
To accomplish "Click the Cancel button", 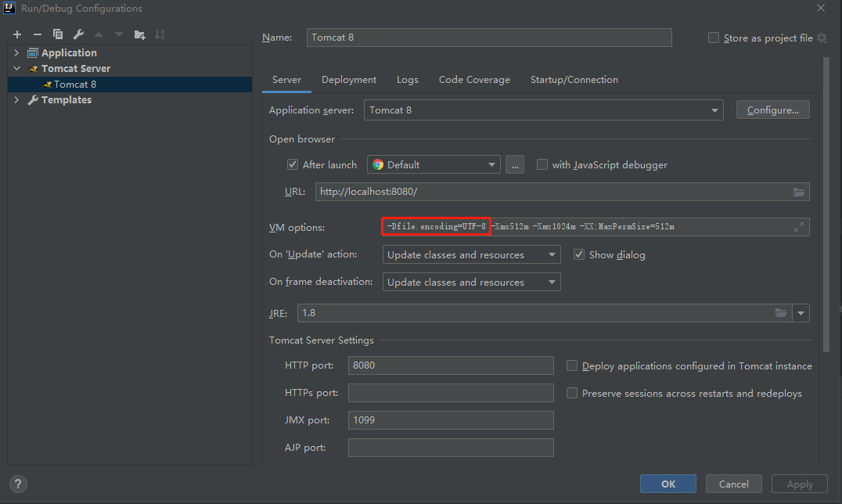I will pos(733,484).
